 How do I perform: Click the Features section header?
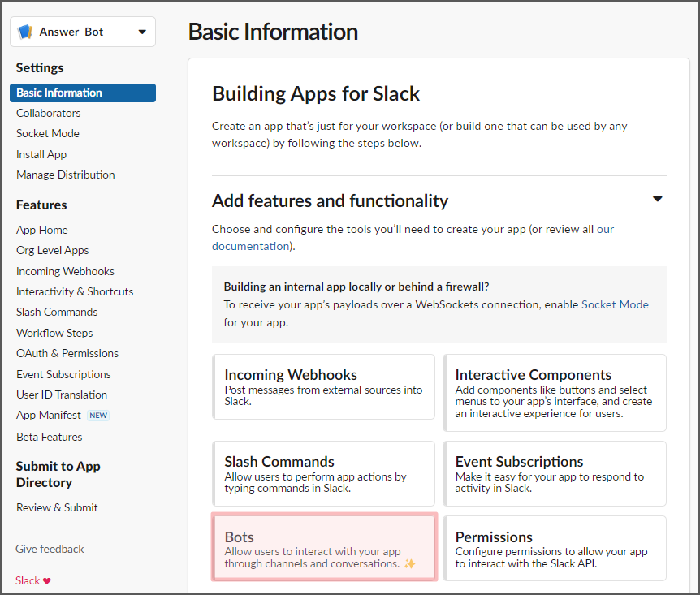(x=41, y=205)
